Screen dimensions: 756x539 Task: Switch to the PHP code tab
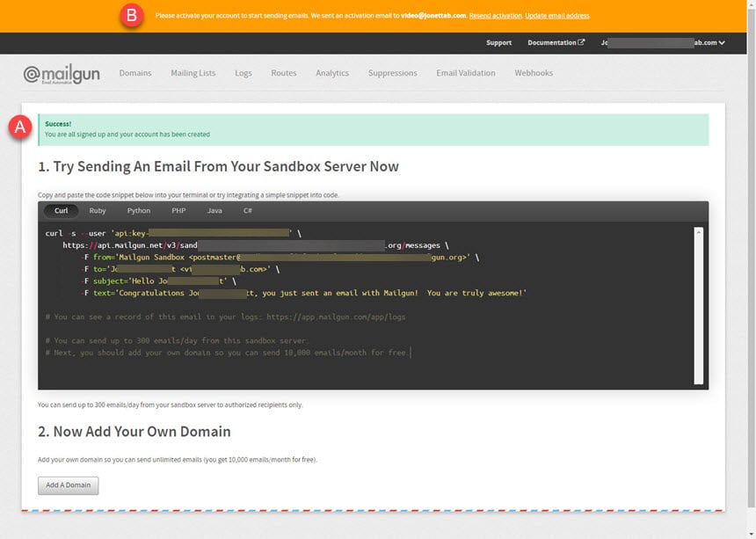click(178, 211)
